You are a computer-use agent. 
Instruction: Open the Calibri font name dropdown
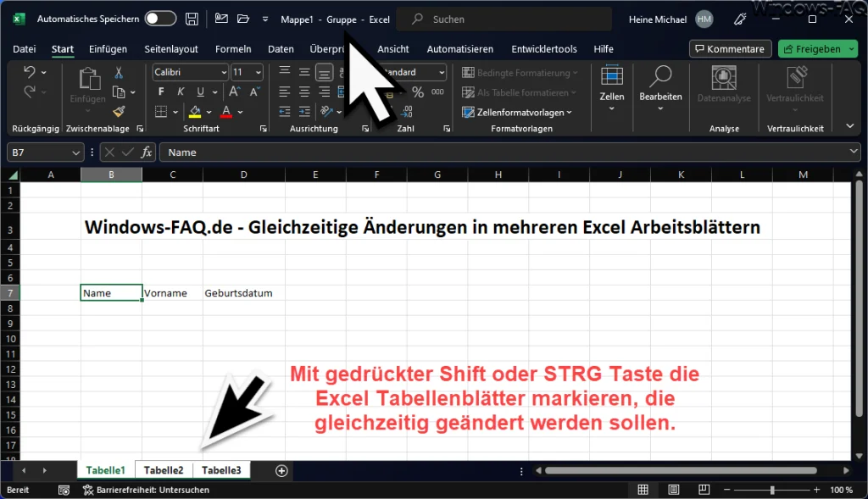pos(224,73)
